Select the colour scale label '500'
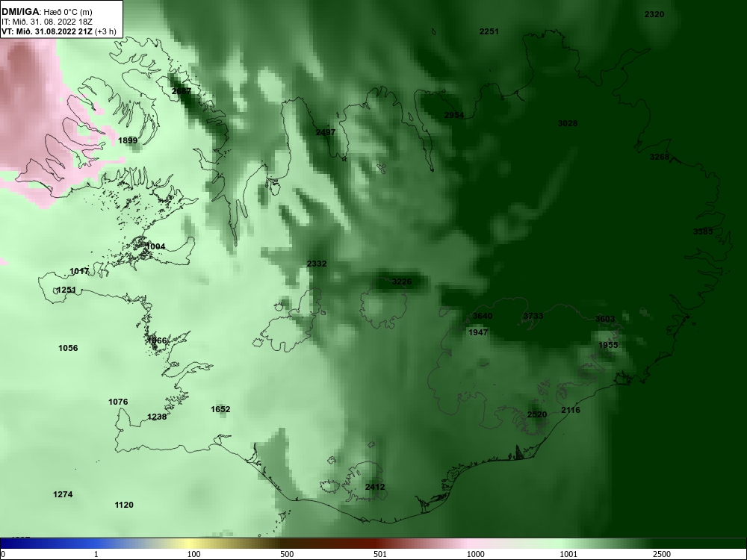 (x=287, y=554)
